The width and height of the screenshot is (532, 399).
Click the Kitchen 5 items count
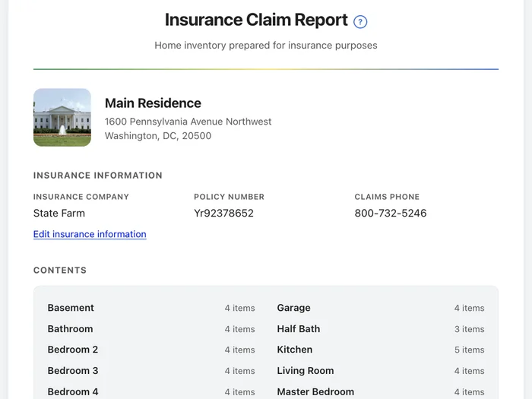[x=469, y=350]
